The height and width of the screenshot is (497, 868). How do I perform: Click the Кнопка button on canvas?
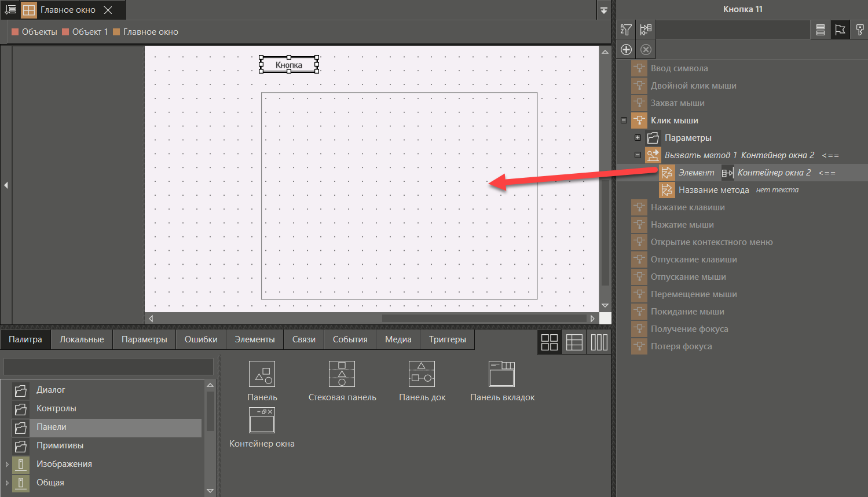288,65
